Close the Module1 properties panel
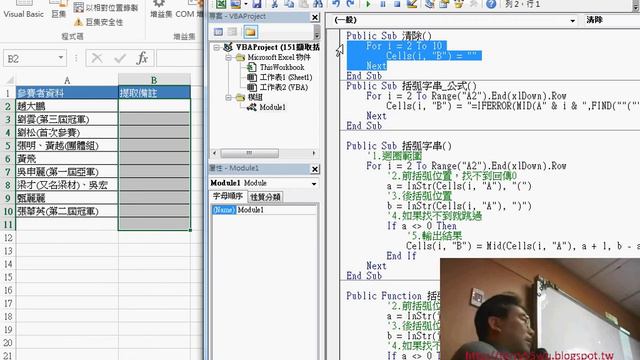The image size is (640, 360). coord(315,169)
